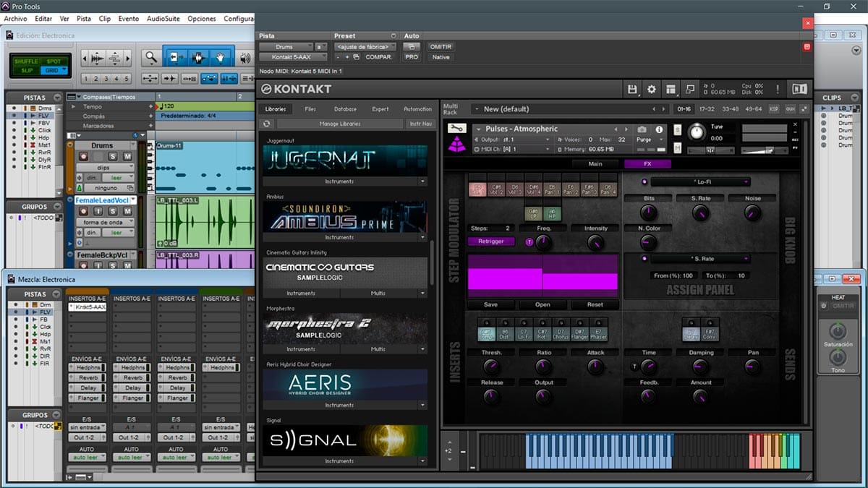The image size is (868, 488).
Task: Open the instrument info (i) button
Action: (659, 129)
